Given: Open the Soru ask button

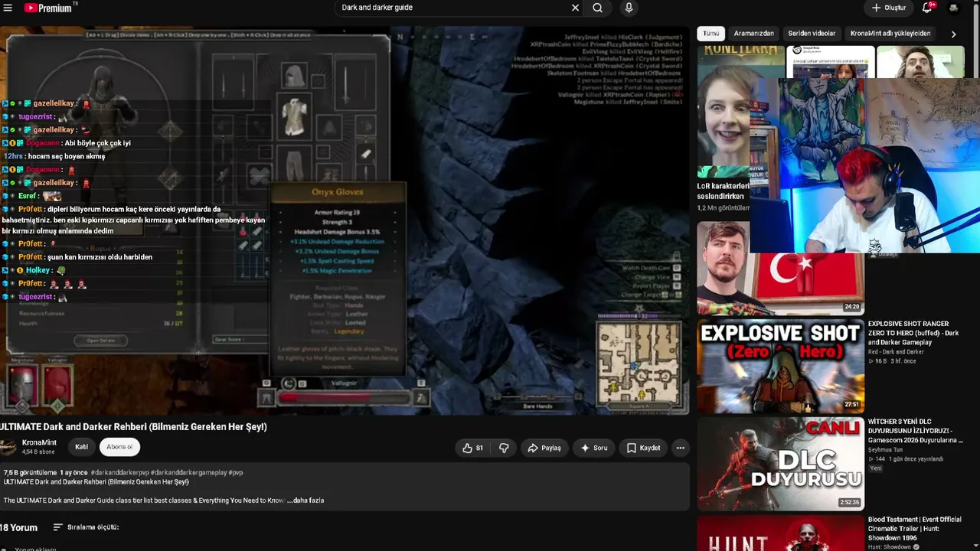Looking at the screenshot, I should (x=594, y=448).
